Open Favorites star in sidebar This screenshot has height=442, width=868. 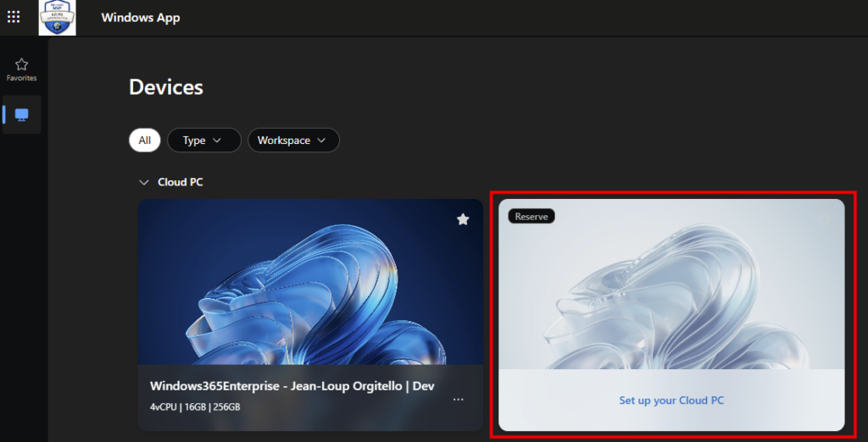(21, 69)
